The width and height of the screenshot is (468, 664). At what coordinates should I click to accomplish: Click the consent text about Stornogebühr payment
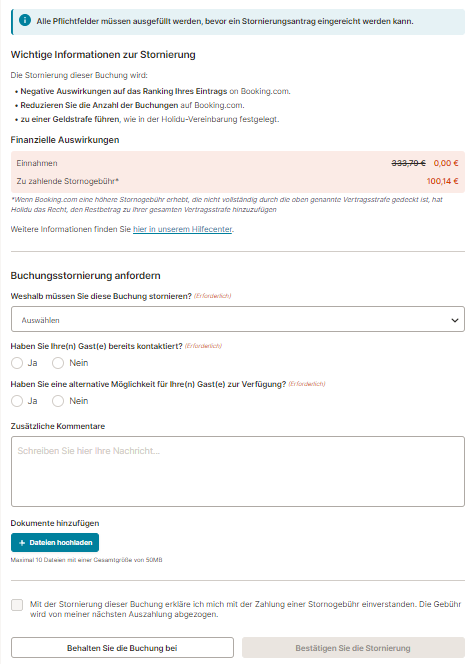coord(245,609)
